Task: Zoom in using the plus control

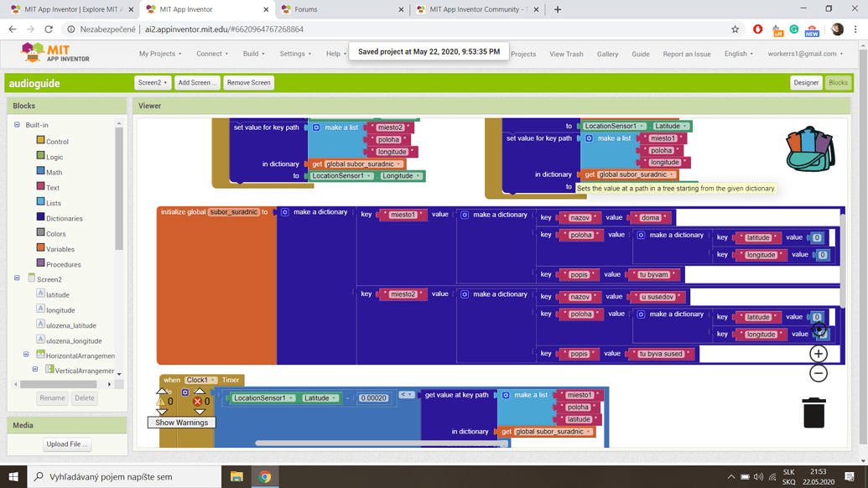Action: [818, 354]
